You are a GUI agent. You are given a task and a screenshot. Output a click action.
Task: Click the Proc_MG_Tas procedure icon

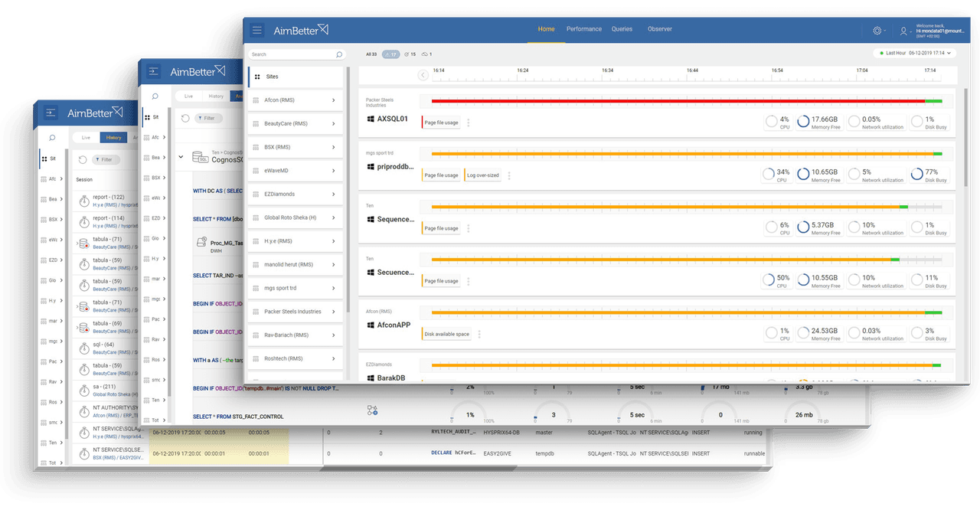click(202, 243)
